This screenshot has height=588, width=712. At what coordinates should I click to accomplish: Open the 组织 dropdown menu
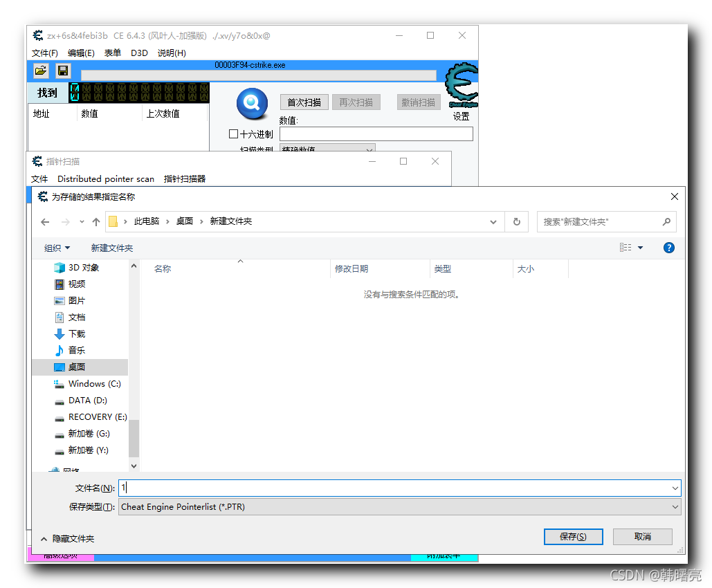point(57,248)
